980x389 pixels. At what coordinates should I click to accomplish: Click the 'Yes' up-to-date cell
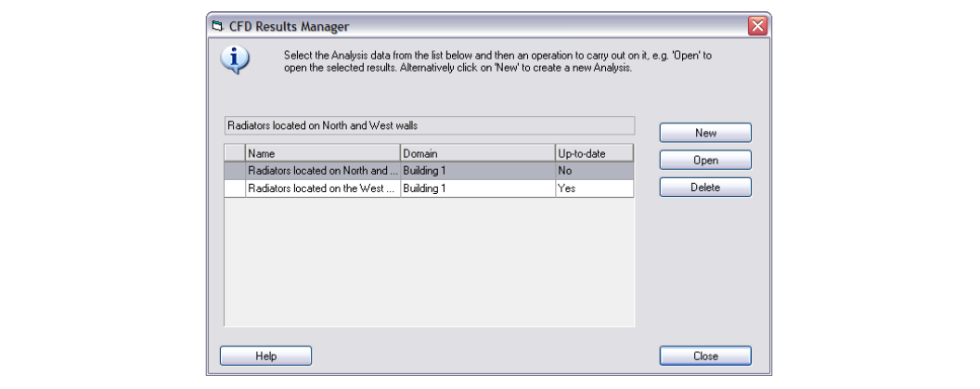(x=594, y=188)
